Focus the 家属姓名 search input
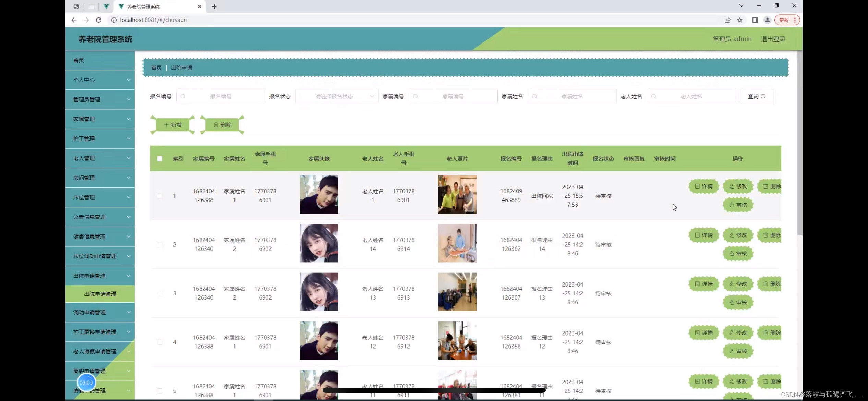 (572, 96)
